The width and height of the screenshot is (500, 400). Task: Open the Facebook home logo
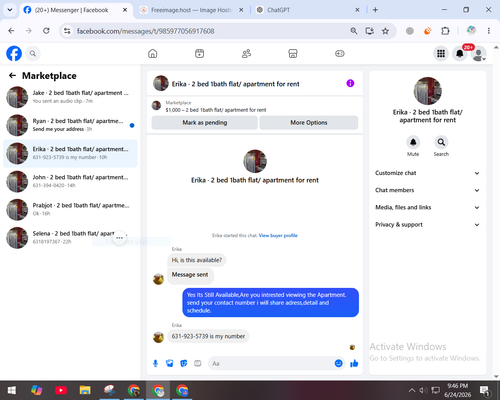(14, 53)
